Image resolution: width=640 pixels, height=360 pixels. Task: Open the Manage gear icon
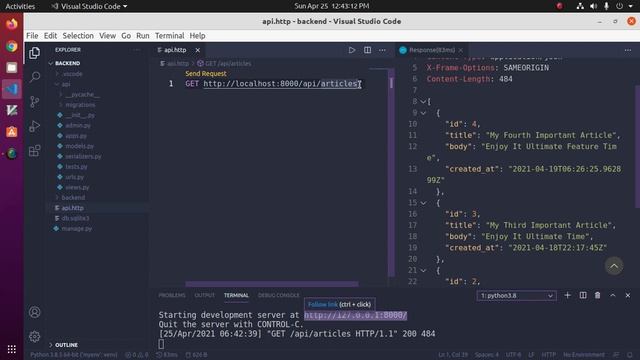(35, 336)
